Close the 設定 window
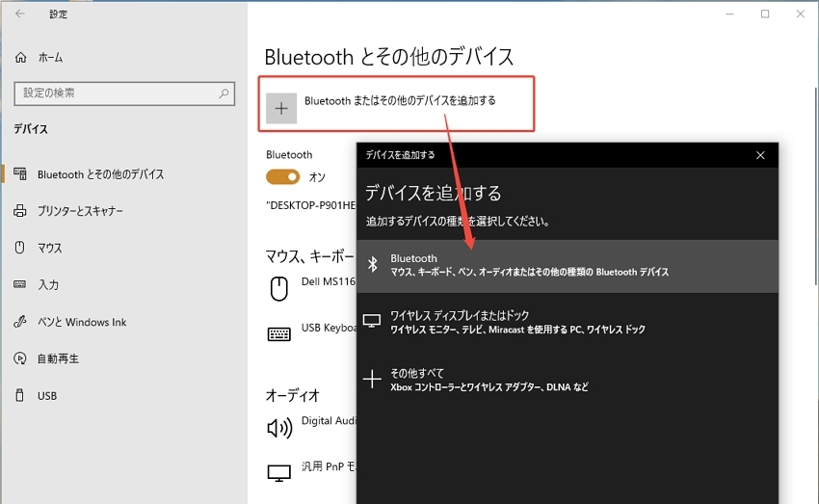This screenshot has height=504, width=819. pos(800,14)
